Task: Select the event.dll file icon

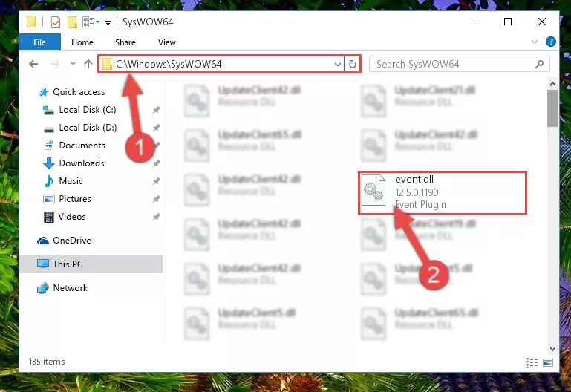Action: 373,190
